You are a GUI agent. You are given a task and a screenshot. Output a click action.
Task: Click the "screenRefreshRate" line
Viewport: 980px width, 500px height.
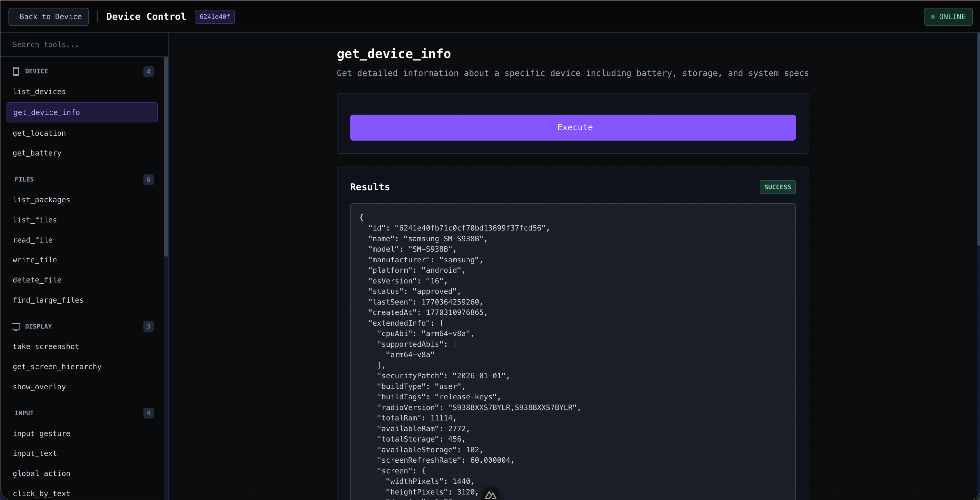pyautogui.click(x=446, y=460)
